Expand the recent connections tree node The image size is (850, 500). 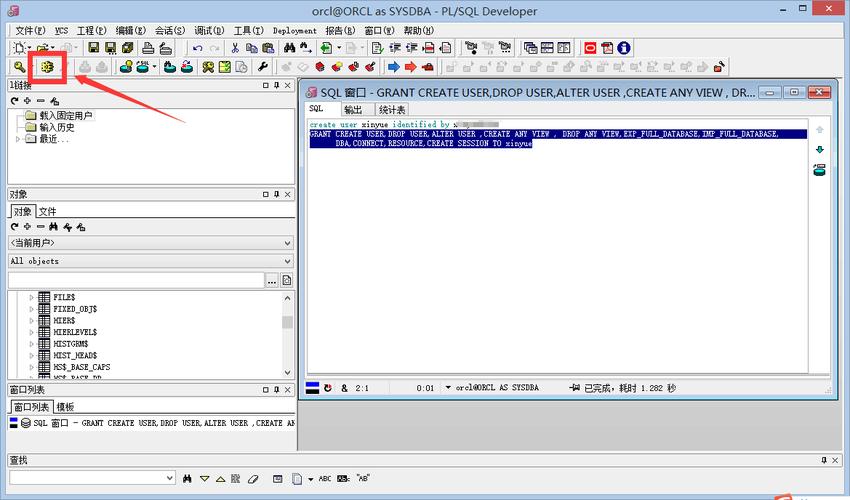tap(18, 139)
